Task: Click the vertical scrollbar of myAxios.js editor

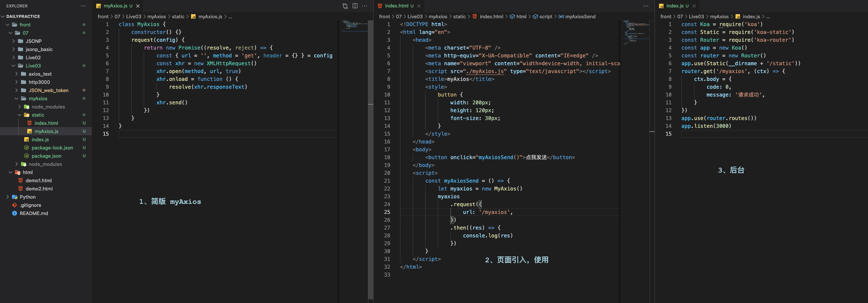Action: pyautogui.click(x=371, y=160)
